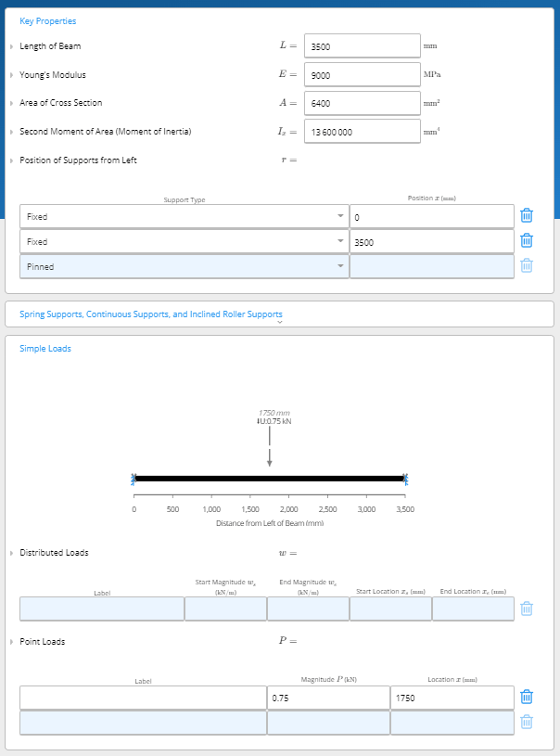The image size is (560, 756).
Task: Click trash icon for empty distributed load row
Action: (526, 609)
